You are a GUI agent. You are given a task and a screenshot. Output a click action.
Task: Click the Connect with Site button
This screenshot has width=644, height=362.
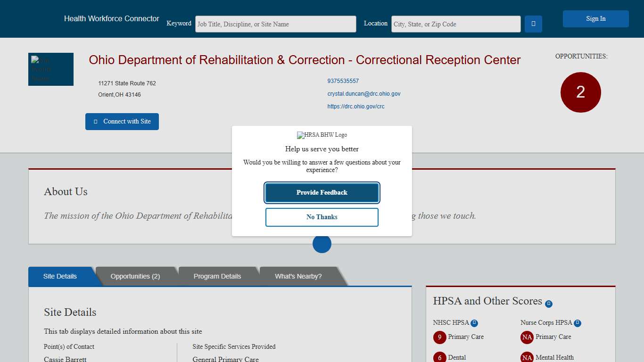pos(122,121)
